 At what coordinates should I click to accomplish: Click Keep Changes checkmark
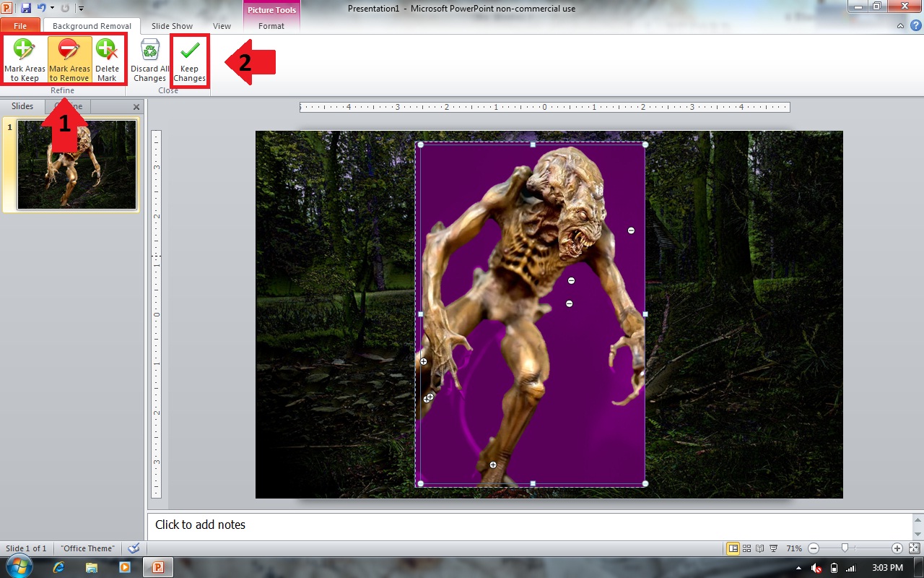point(190,60)
